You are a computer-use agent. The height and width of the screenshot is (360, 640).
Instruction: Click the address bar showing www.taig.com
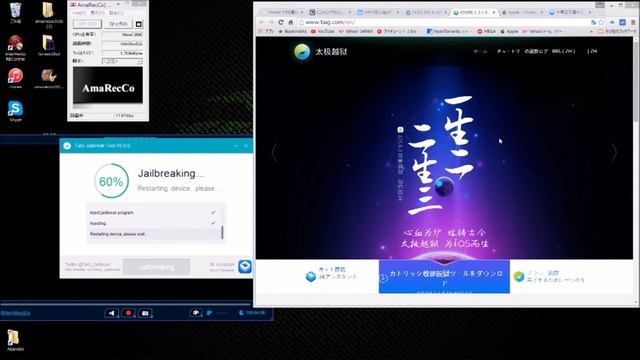coord(443,22)
